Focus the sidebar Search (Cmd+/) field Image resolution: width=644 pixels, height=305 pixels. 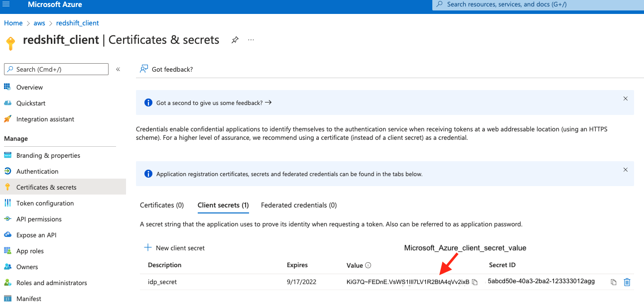(56, 69)
